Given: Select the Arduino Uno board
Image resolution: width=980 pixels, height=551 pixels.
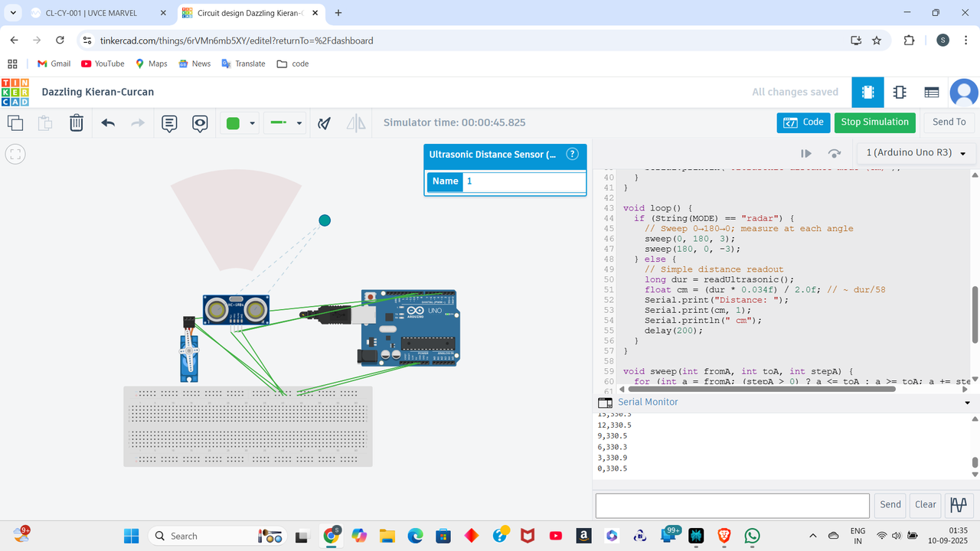Looking at the screenshot, I should click(410, 328).
